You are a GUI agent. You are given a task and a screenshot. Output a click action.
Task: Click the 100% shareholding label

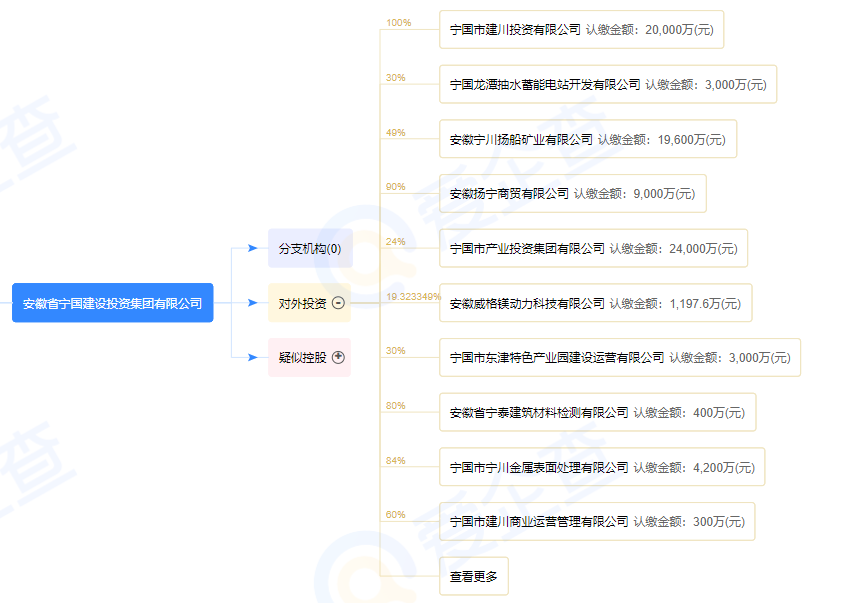point(400,22)
